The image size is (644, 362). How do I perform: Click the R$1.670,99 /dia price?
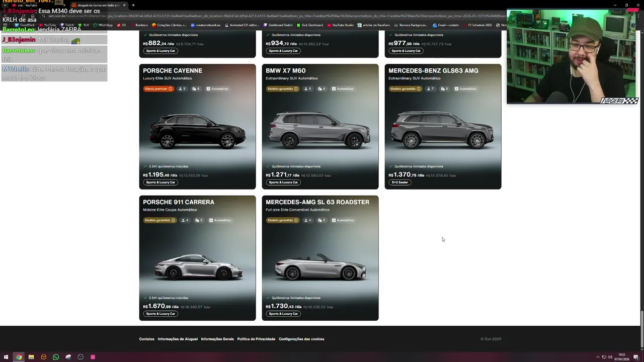160,306
